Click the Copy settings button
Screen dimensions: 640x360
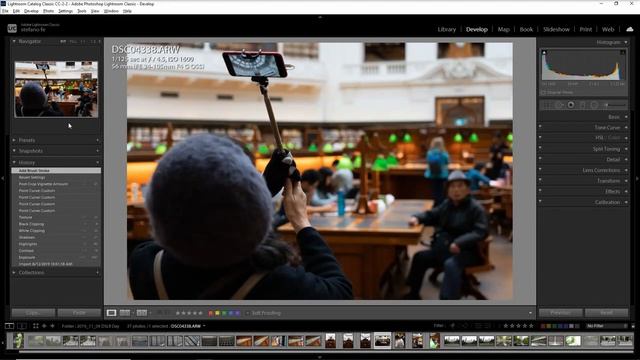[33, 313]
